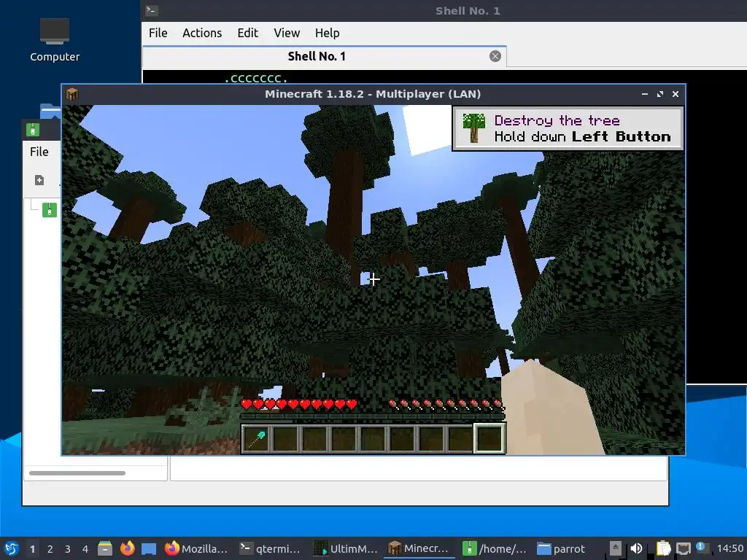The image size is (747, 560).
Task: Click the blue notification tray icon
Action: 701,547
